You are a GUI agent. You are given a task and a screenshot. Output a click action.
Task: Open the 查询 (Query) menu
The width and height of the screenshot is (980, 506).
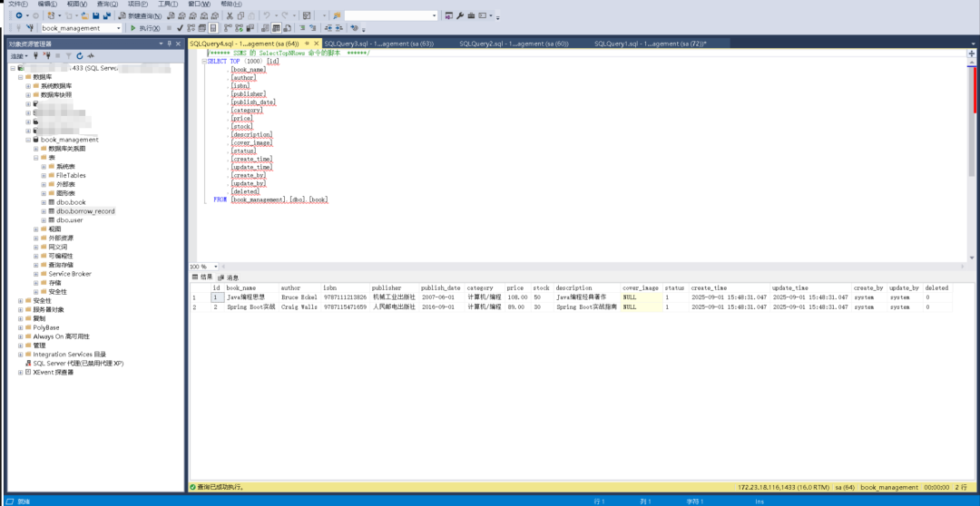(107, 4)
